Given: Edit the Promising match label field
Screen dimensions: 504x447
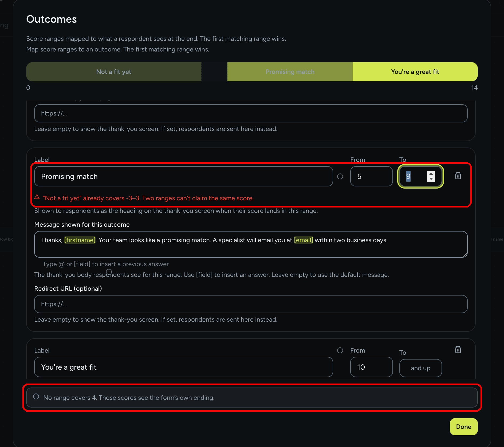Looking at the screenshot, I should pyautogui.click(x=184, y=176).
